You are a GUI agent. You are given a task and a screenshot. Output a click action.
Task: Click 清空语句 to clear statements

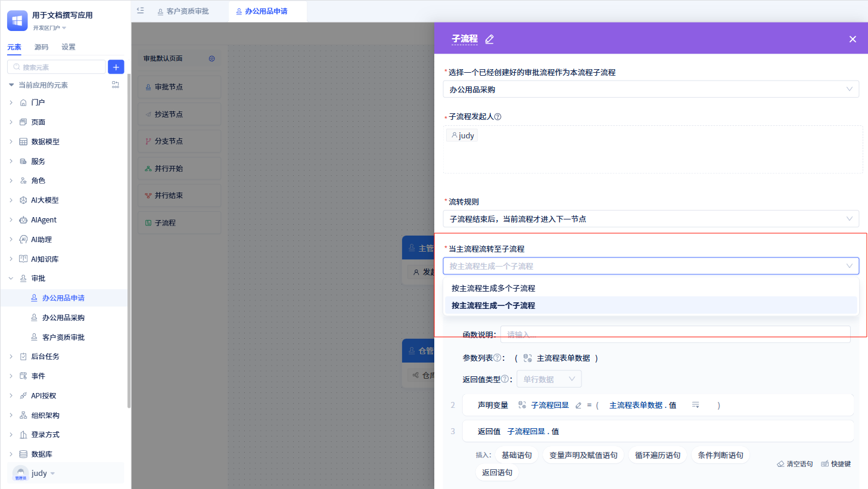[x=795, y=464]
